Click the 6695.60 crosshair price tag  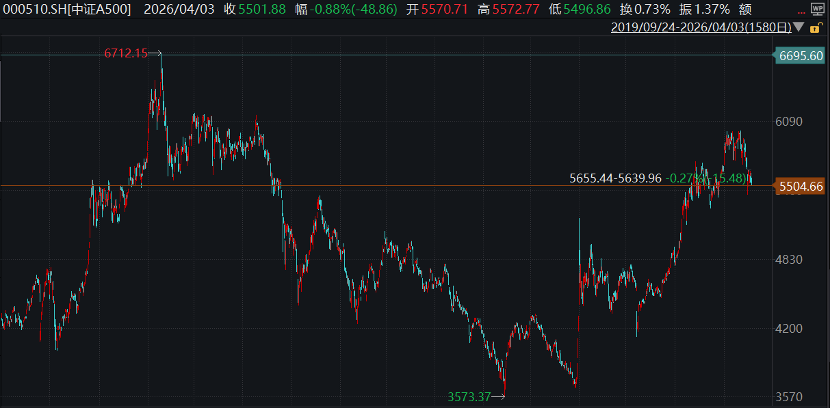click(801, 55)
